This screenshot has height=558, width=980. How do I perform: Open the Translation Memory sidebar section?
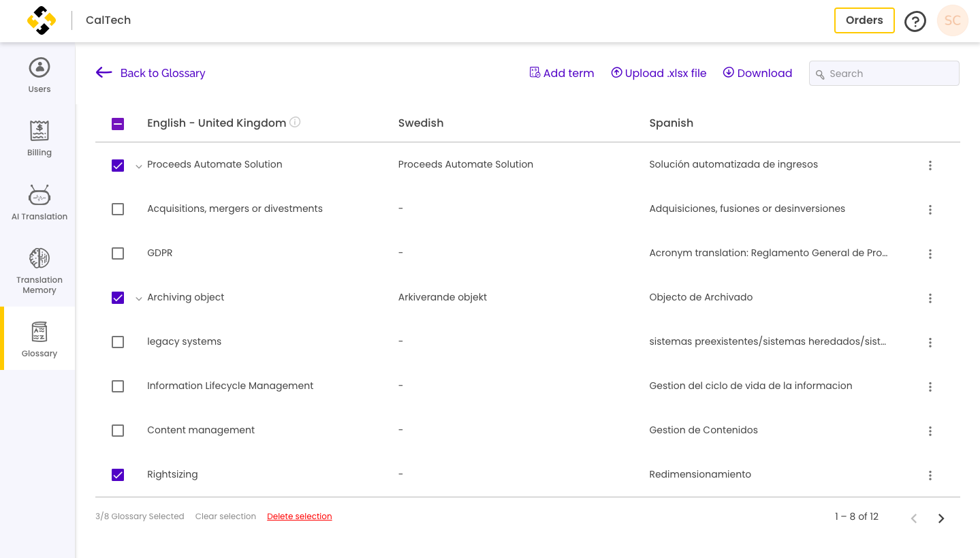(39, 270)
